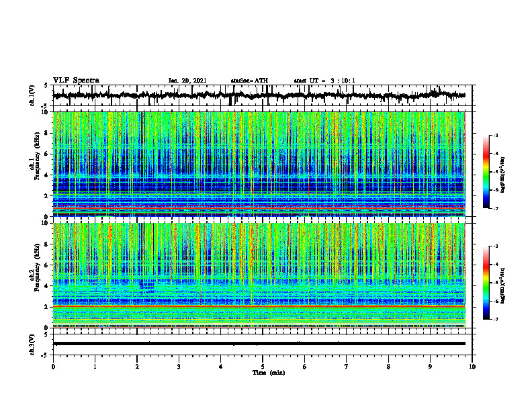Click the "5" tick on ch.1(V) axis
The image size is (532, 411).
pos(46,85)
